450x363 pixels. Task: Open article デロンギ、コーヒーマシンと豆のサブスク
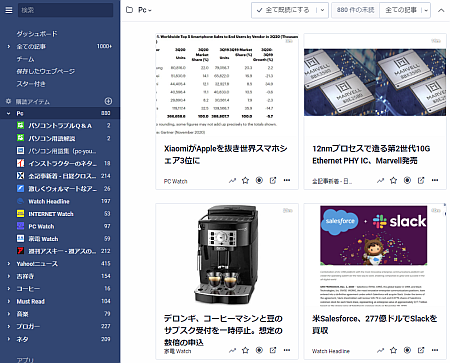click(x=223, y=330)
